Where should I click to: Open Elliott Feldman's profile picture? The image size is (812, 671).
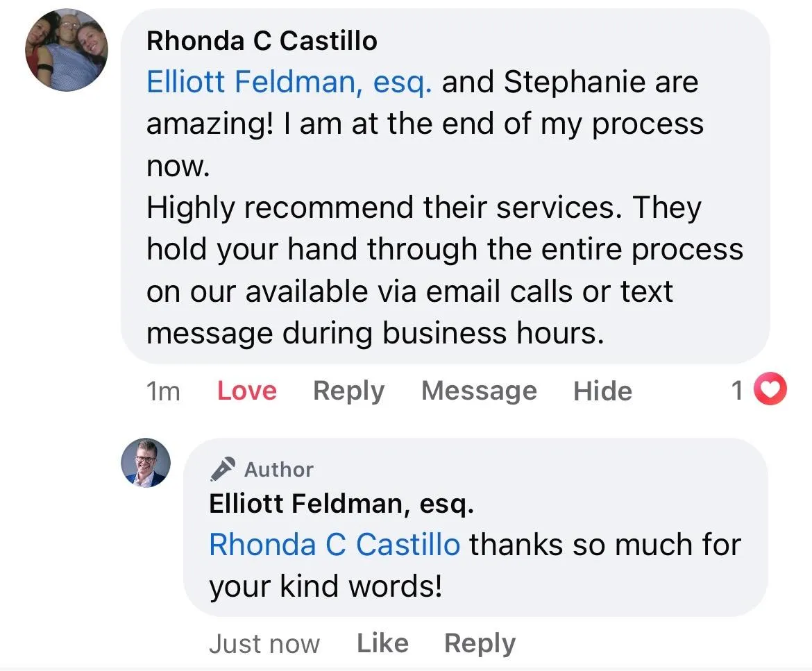pos(146,463)
